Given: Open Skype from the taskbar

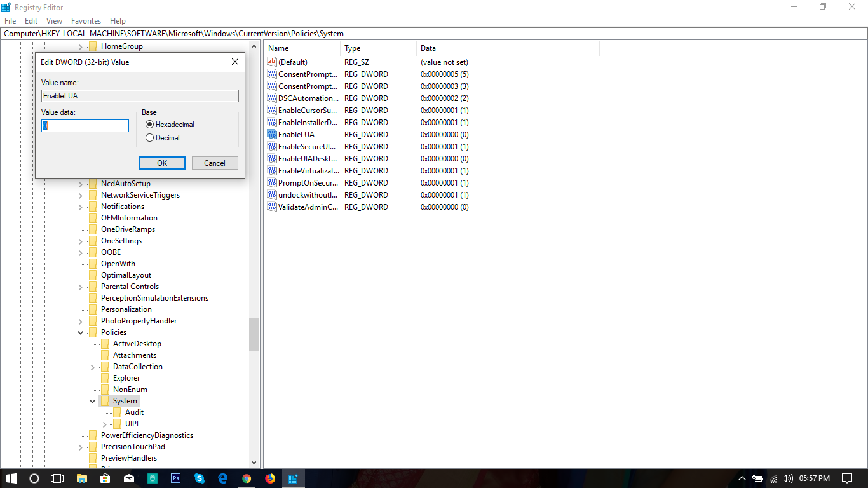Looking at the screenshot, I should pos(200,478).
